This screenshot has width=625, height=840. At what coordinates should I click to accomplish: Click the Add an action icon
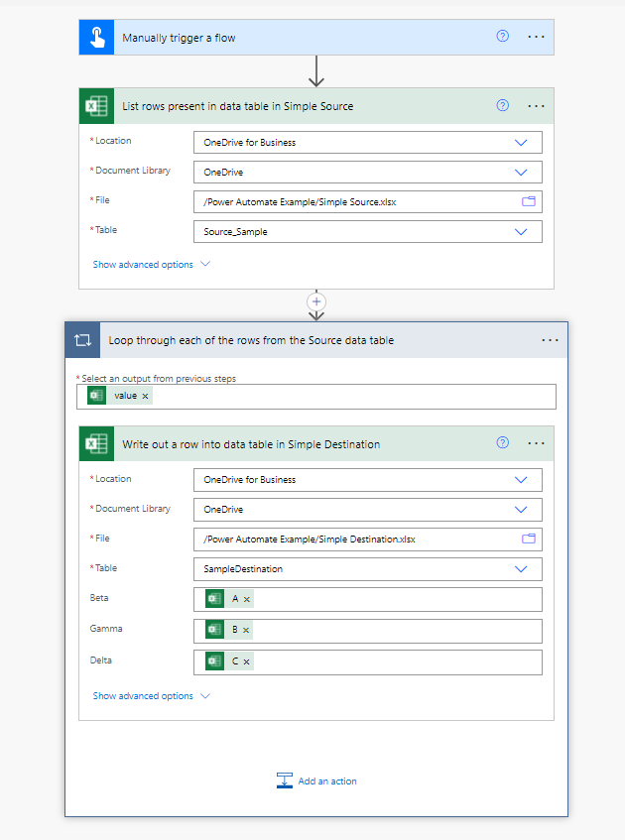point(284,780)
